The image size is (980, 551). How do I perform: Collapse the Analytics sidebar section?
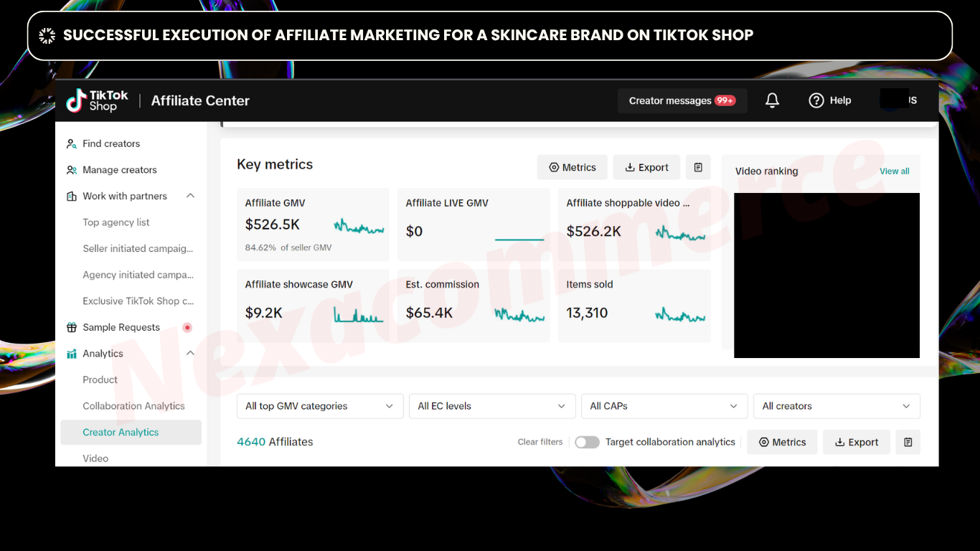(x=190, y=354)
